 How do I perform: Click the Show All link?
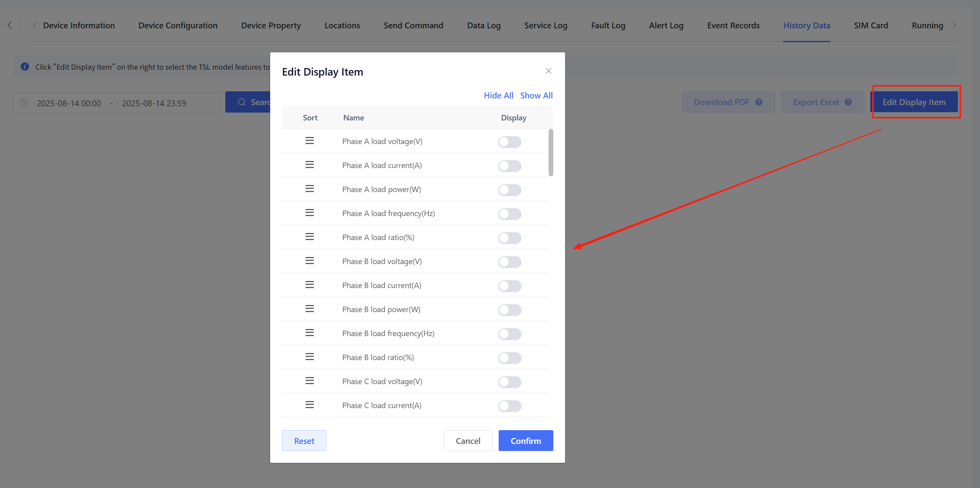(536, 96)
